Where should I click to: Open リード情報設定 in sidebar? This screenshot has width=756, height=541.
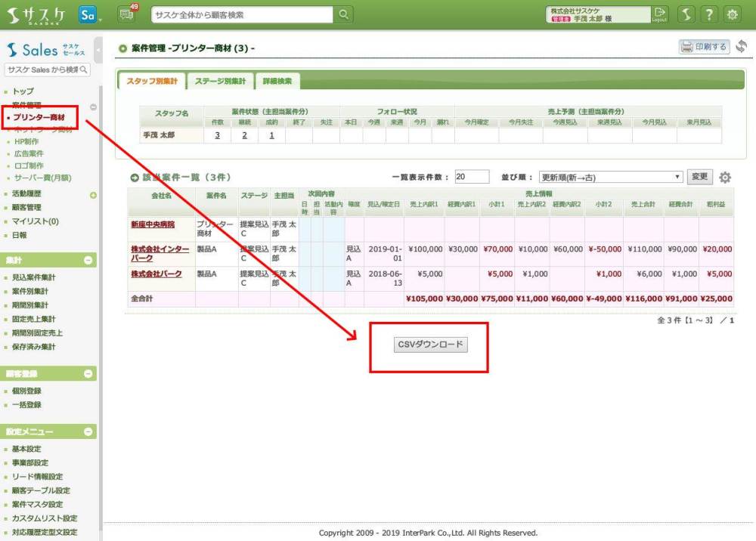point(37,477)
